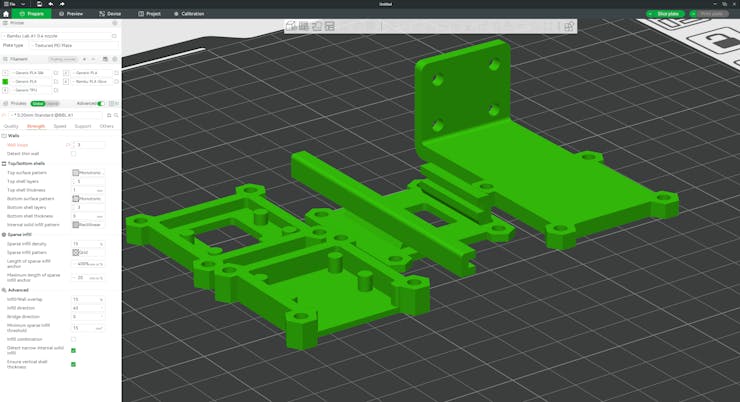
Task: Disable Detect narrow internal solid infill
Action: tap(73, 351)
